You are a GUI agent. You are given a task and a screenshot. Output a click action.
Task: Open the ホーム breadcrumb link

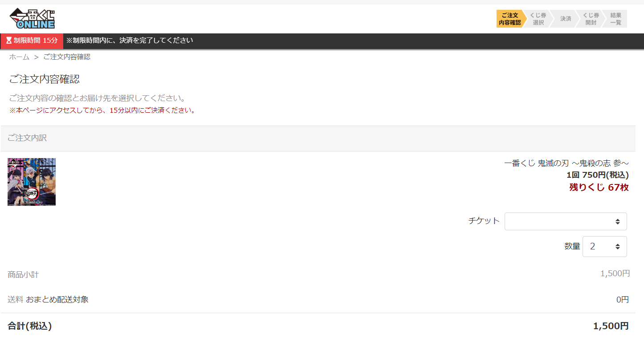point(19,57)
